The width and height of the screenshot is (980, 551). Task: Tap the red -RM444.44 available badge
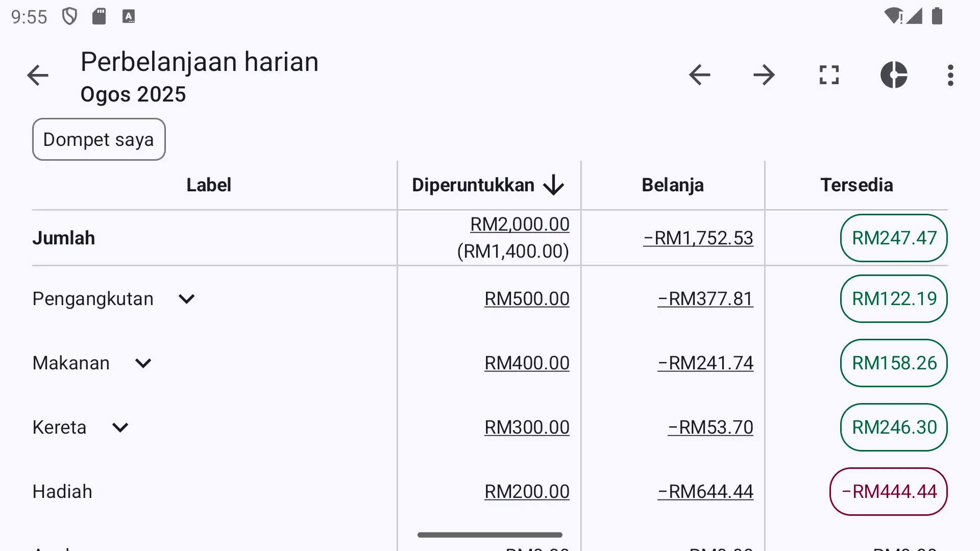pos(889,492)
